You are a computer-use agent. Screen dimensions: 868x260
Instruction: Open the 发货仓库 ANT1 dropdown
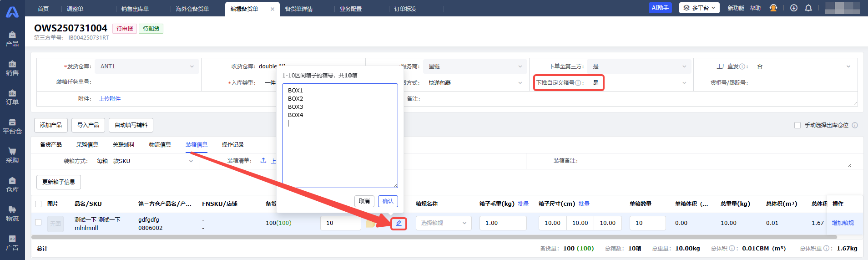pyautogui.click(x=147, y=66)
